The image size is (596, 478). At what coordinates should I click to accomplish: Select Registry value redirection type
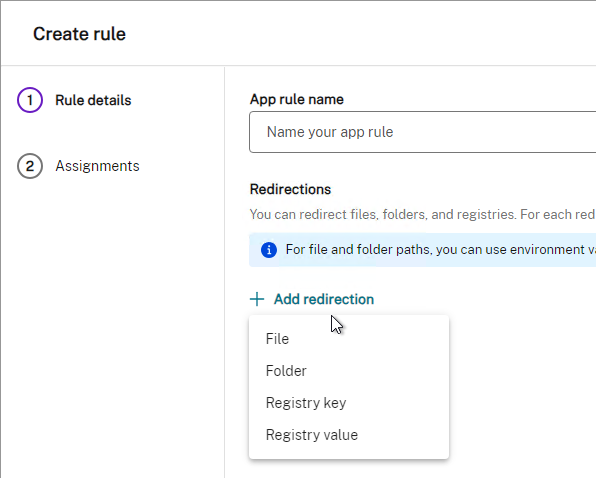pyautogui.click(x=349, y=435)
